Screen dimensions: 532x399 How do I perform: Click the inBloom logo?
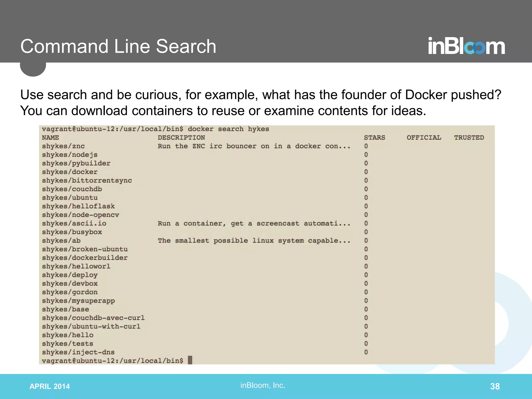point(467,46)
